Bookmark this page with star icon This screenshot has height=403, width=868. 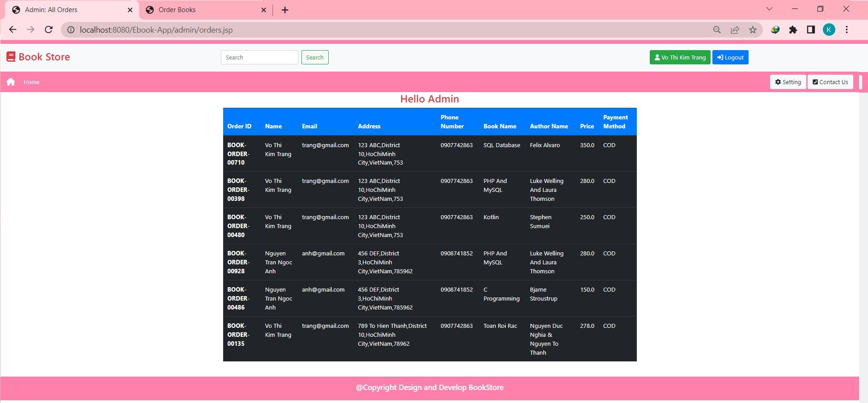coord(753,30)
